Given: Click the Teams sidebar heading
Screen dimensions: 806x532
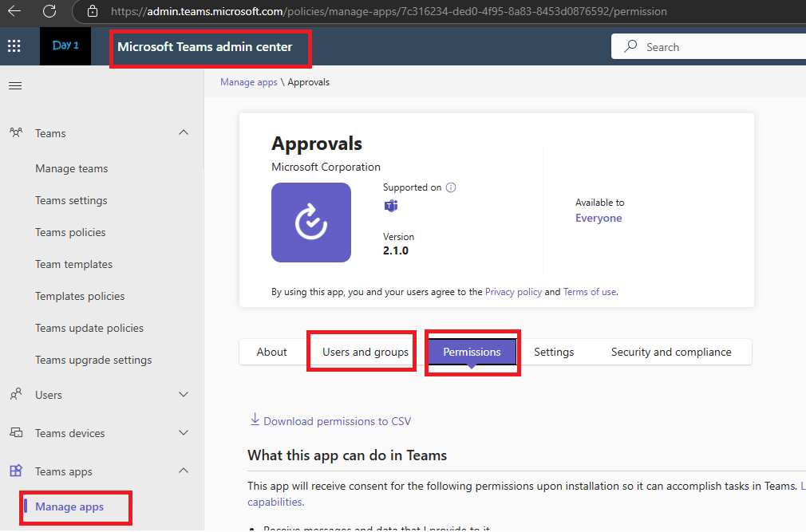Looking at the screenshot, I should (50, 133).
